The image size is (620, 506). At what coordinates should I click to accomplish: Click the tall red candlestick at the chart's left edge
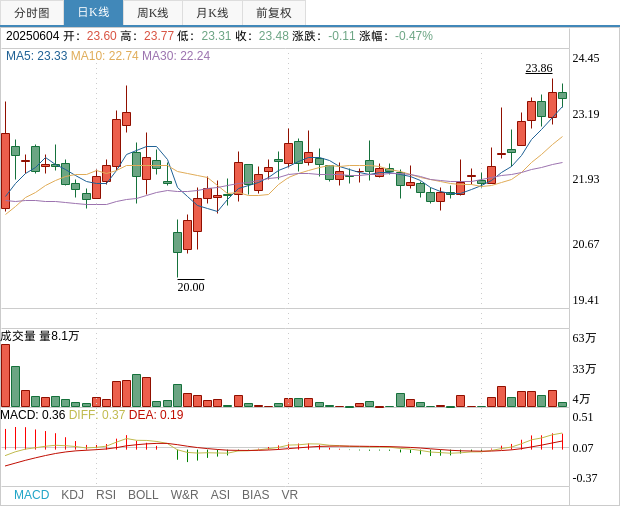pyautogui.click(x=5, y=171)
